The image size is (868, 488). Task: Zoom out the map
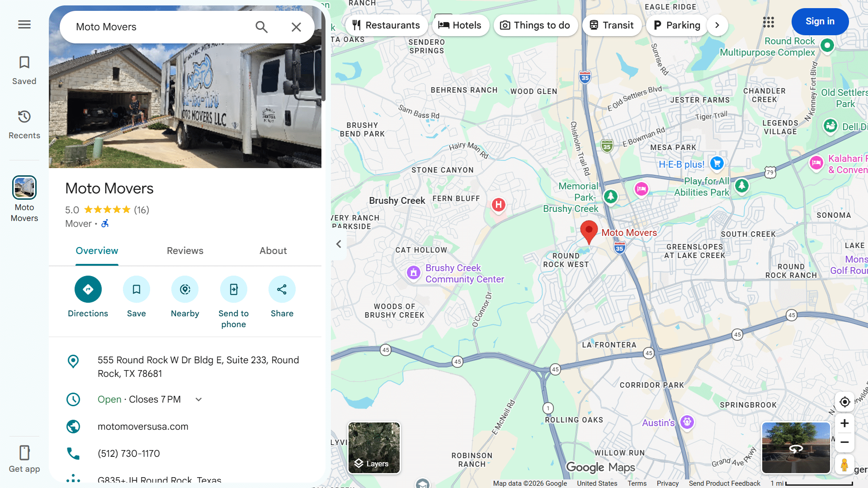(x=844, y=442)
